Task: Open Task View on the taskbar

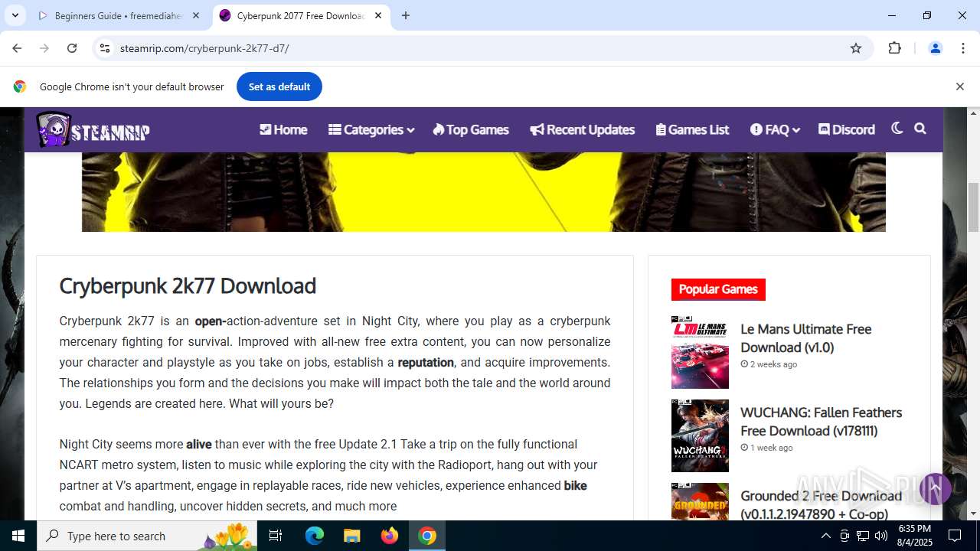Action: coord(276,536)
